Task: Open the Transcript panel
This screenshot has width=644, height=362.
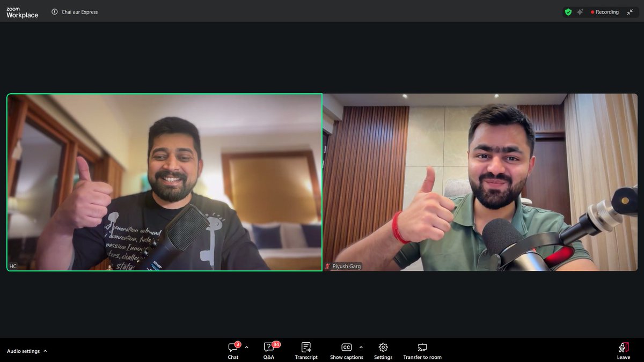Action: coord(306,350)
